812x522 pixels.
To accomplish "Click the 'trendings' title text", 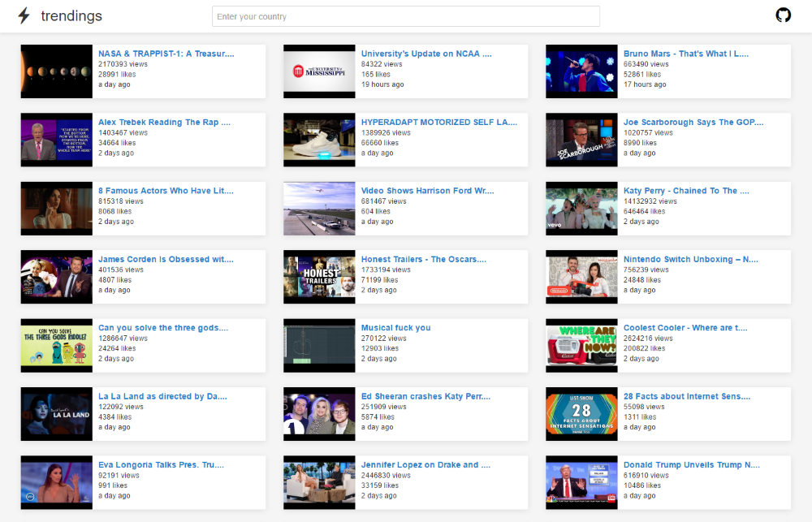I will click(x=71, y=16).
